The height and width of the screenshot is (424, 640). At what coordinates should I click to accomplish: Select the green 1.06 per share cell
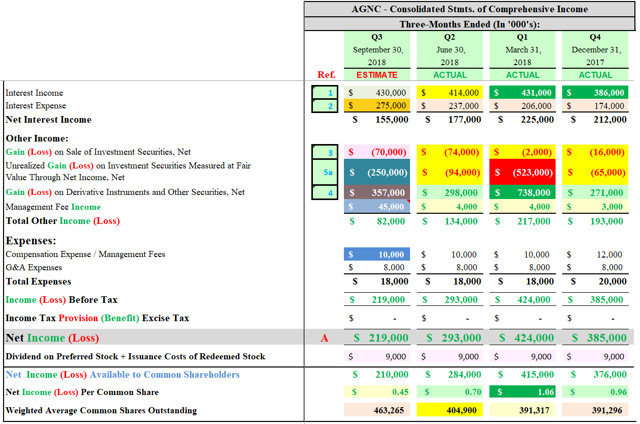pyautogui.click(x=522, y=392)
